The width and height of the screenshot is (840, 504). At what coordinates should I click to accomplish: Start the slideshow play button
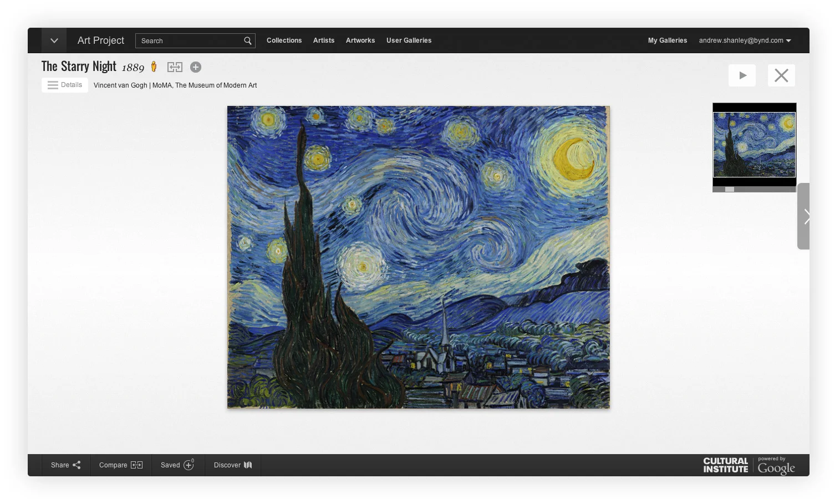pyautogui.click(x=742, y=75)
